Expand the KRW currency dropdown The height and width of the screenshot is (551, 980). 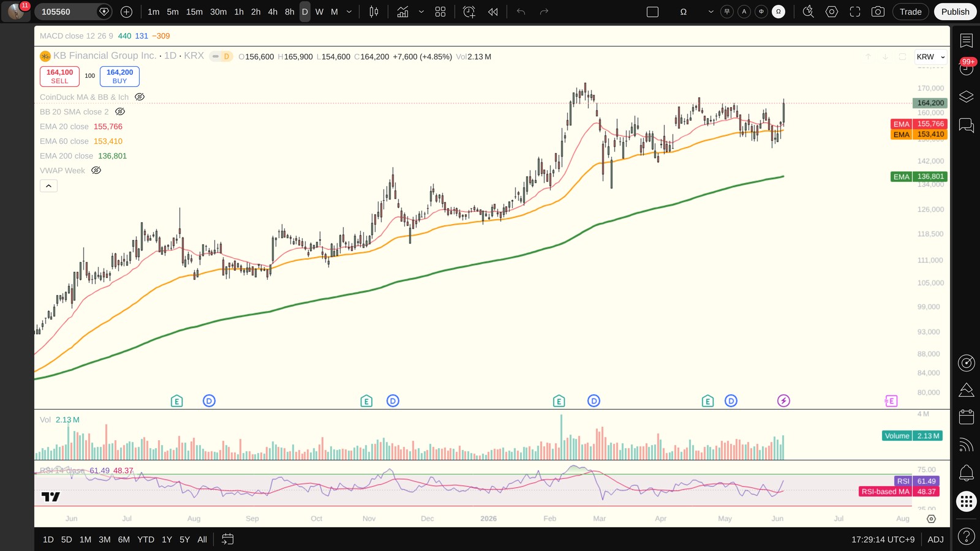tap(930, 57)
